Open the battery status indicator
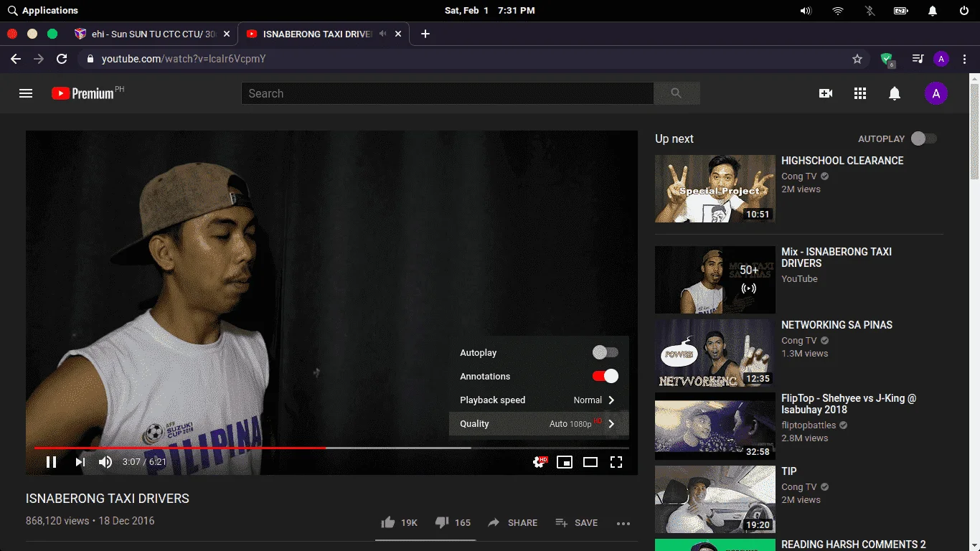The image size is (980, 551). [901, 11]
